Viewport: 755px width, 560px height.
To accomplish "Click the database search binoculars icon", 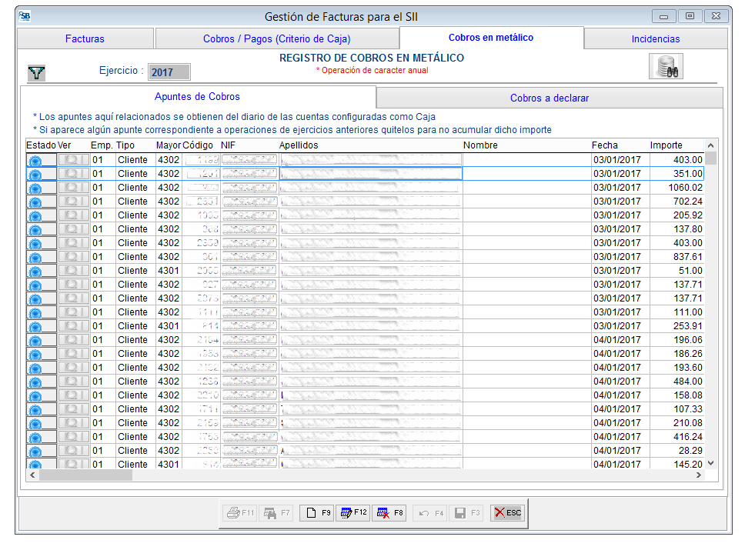I will [666, 68].
